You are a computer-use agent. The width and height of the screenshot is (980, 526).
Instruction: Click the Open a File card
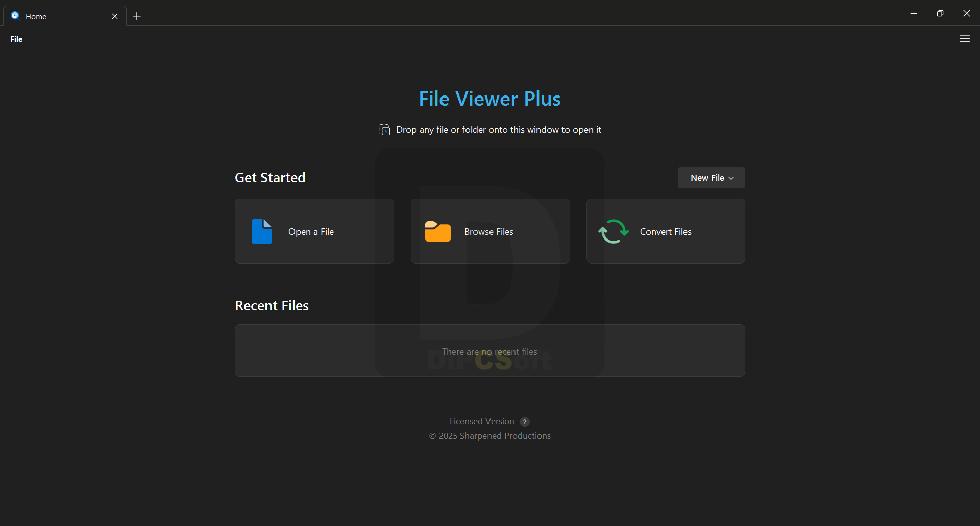click(314, 231)
